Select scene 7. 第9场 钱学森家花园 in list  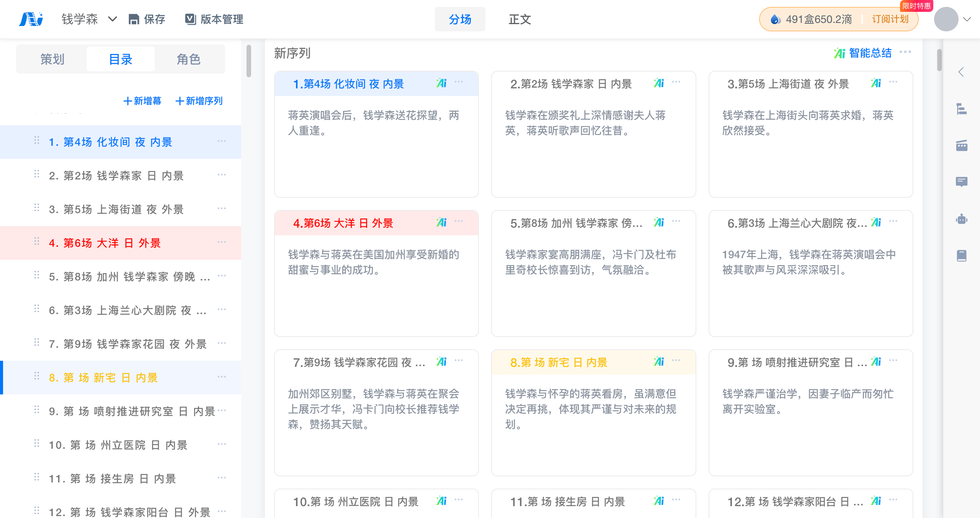coord(121,344)
